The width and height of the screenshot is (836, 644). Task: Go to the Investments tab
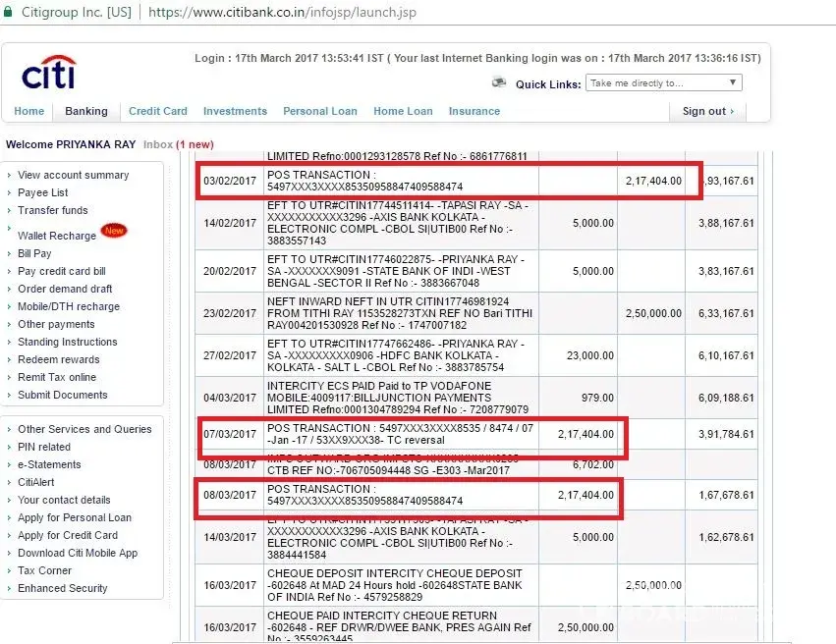coord(235,112)
